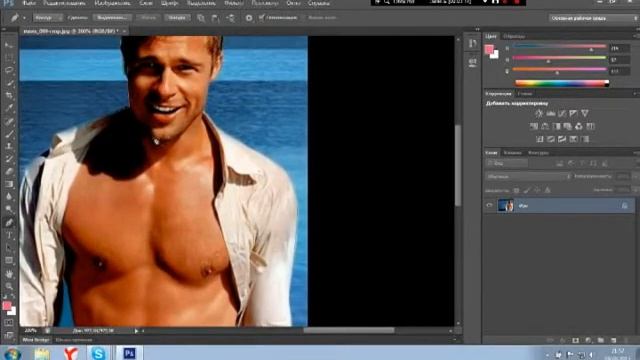Viewport: 640px width, 360px height.
Task: Select the Rectangular Marquee tool
Action: 9,58
